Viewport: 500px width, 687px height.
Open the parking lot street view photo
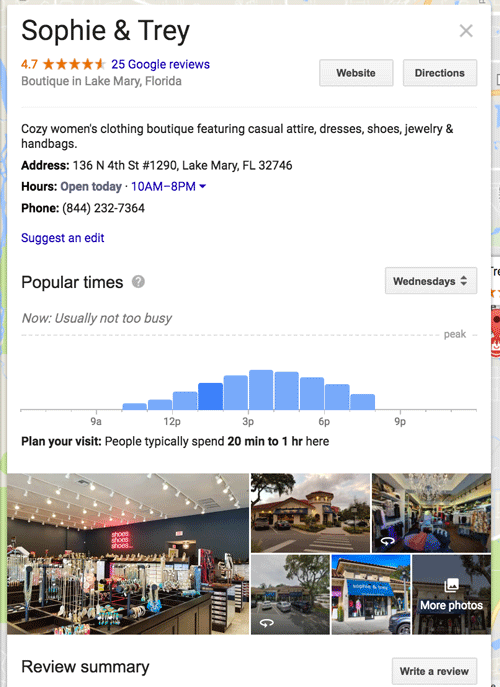[x=290, y=594]
